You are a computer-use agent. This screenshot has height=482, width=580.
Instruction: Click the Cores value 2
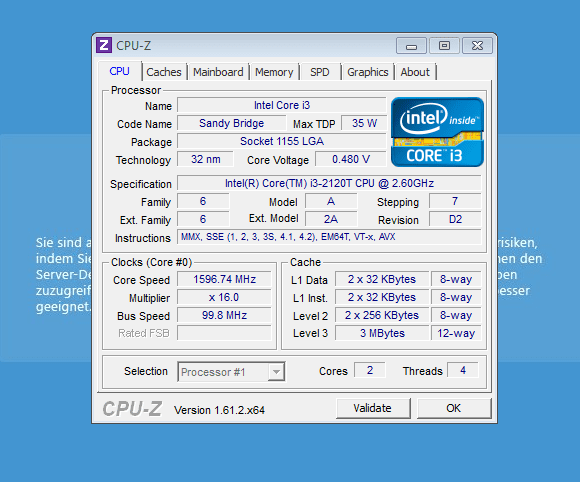[370, 370]
